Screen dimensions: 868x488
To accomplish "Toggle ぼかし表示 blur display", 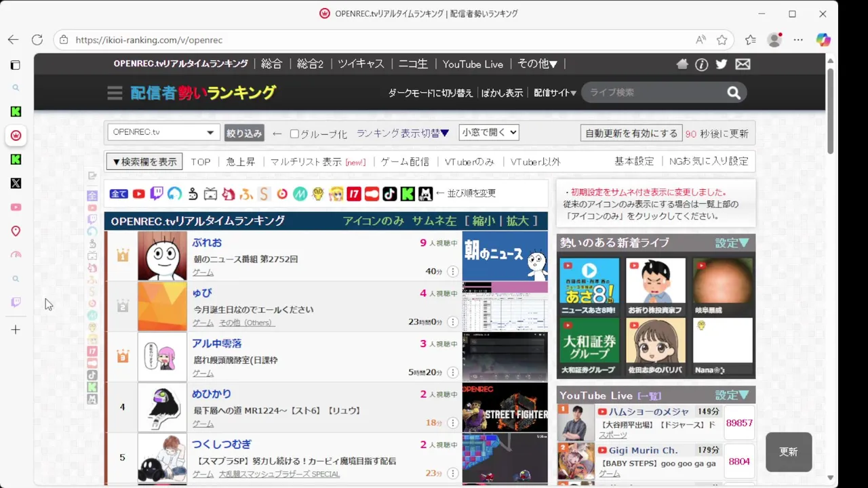I will point(502,94).
